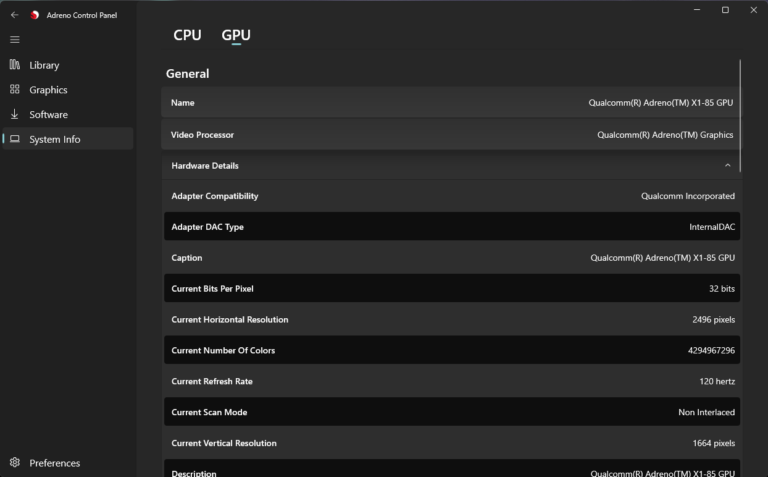Click the System Info monitor icon
This screenshot has width=768, height=477.
click(15, 139)
